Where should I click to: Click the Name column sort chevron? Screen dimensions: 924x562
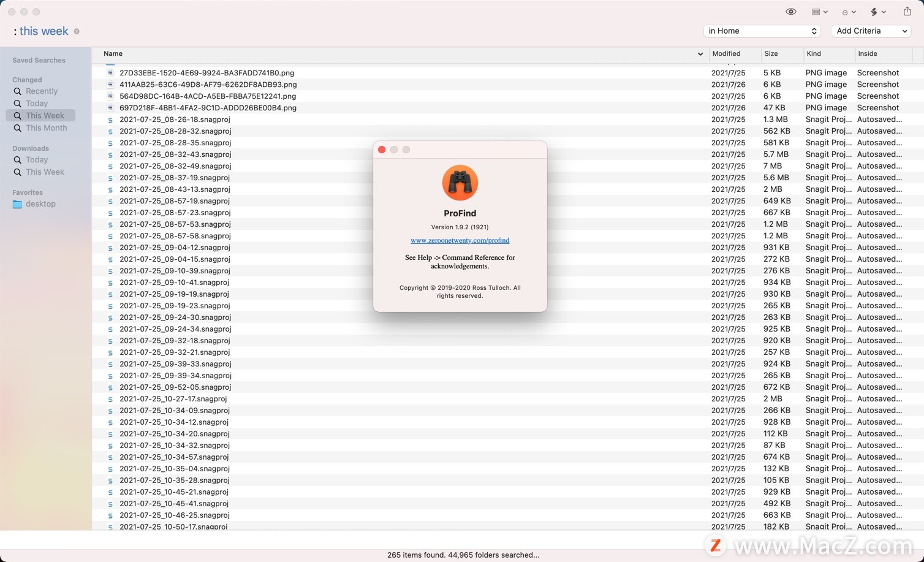coord(700,54)
